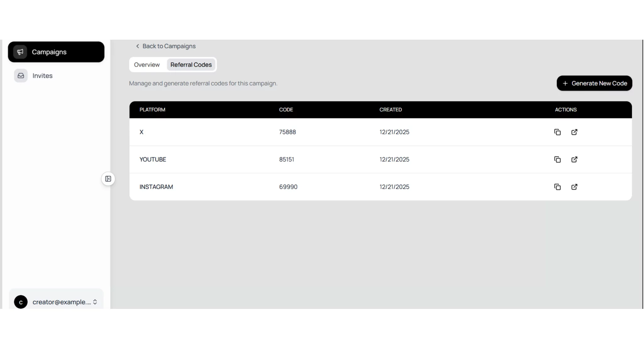
Task: Copy the Instagram referral code
Action: tap(557, 187)
